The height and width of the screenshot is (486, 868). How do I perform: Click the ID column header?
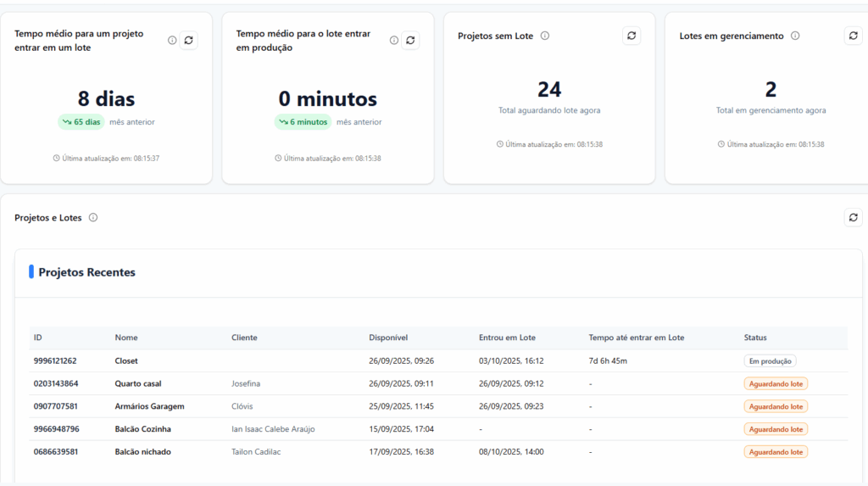pyautogui.click(x=38, y=338)
